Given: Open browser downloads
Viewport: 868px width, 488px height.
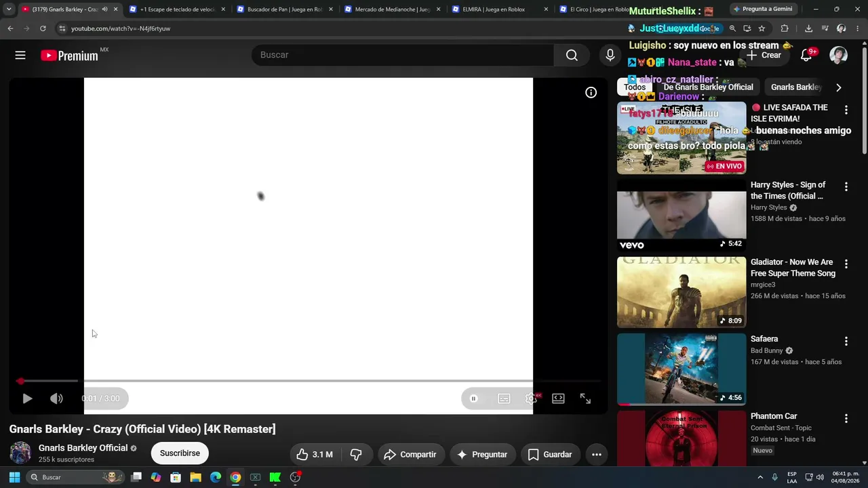Looking at the screenshot, I should pyautogui.click(x=808, y=28).
